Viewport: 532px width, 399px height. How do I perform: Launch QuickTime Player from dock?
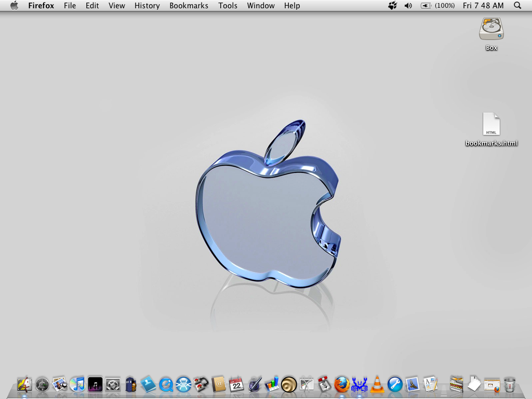[x=166, y=385]
